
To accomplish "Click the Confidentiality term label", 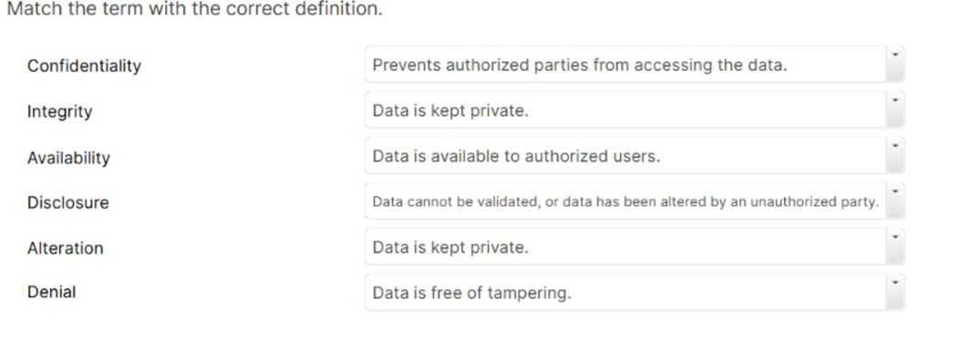I will (x=84, y=66).
